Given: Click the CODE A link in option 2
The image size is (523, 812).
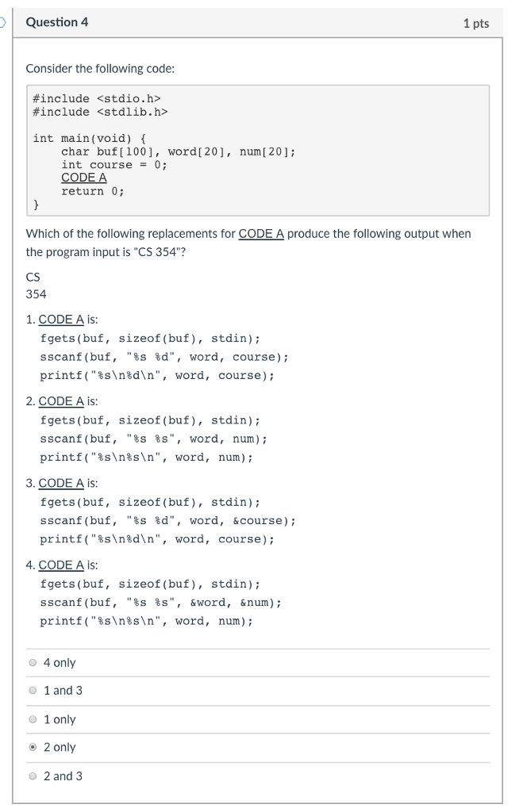Looking at the screenshot, I should click(60, 401).
